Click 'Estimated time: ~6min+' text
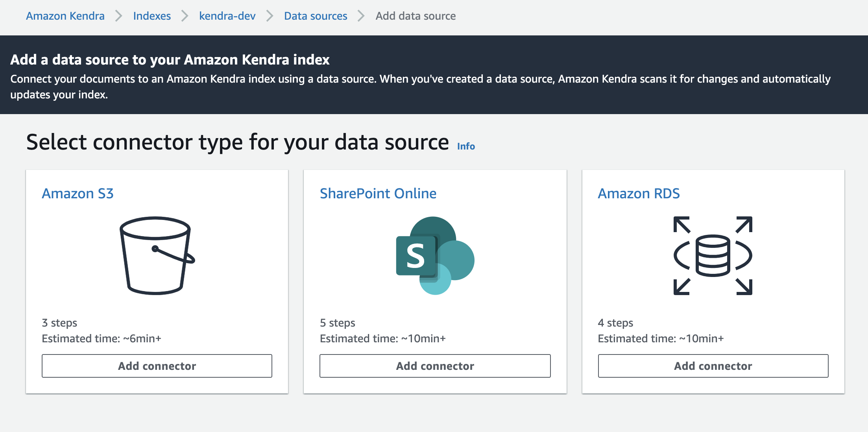Viewport: 868px width, 432px height. 102,339
